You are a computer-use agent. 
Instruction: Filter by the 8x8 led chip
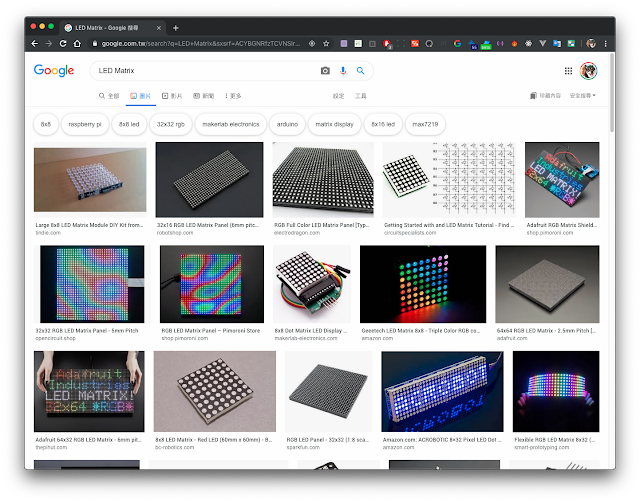[x=129, y=124]
